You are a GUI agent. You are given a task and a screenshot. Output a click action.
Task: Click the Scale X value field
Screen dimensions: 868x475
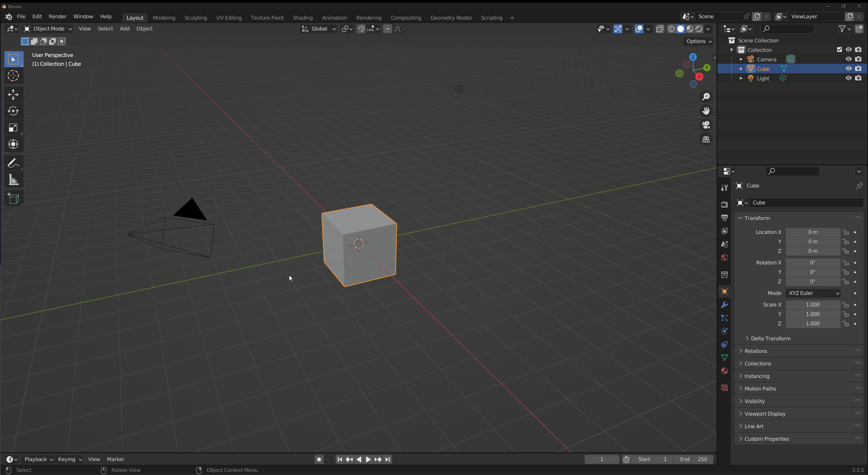[812, 305]
